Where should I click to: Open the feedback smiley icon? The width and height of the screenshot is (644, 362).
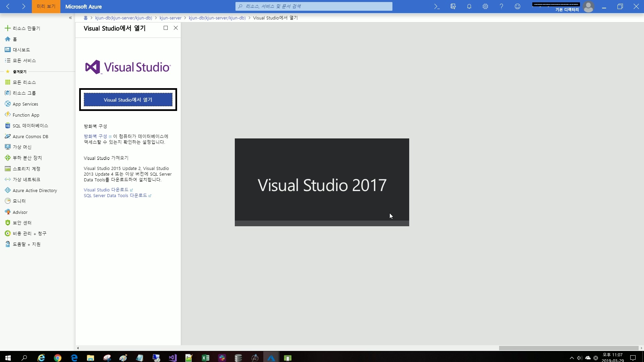click(x=517, y=6)
